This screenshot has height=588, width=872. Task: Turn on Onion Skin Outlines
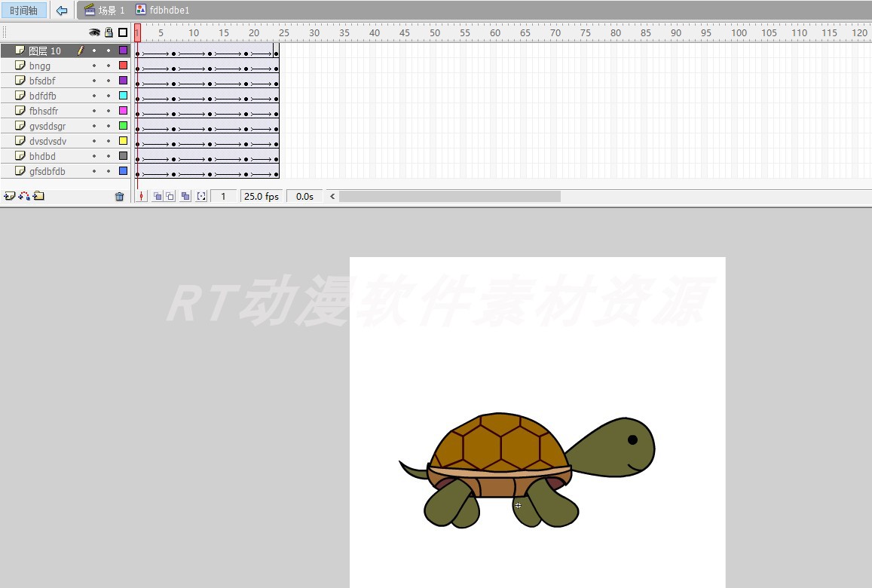(x=171, y=195)
